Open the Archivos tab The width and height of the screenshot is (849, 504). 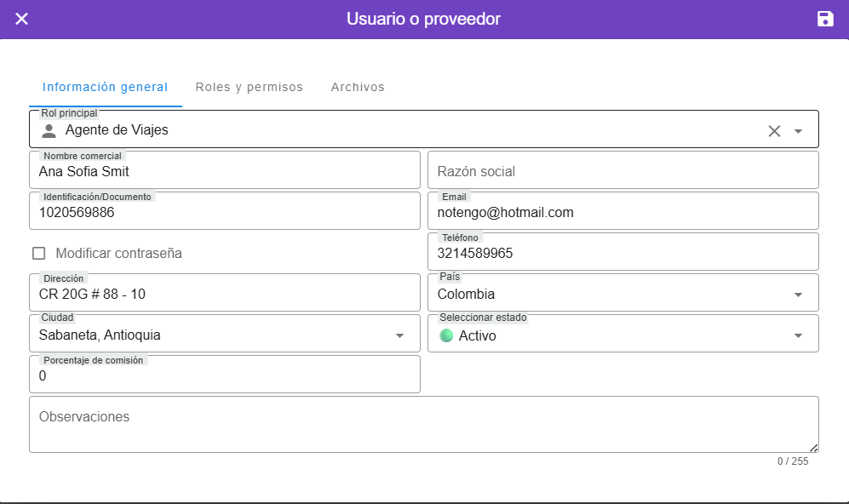click(x=358, y=87)
